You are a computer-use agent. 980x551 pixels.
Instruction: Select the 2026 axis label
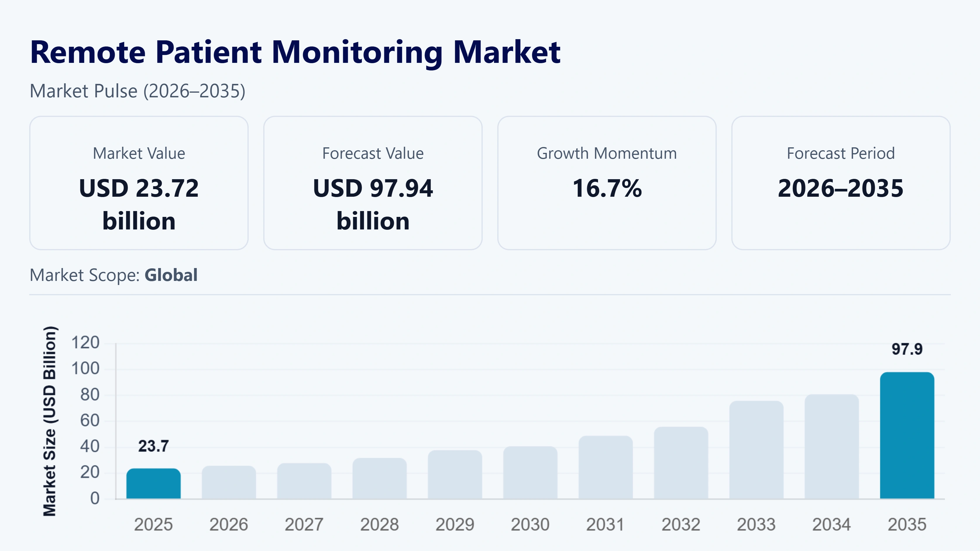click(228, 525)
